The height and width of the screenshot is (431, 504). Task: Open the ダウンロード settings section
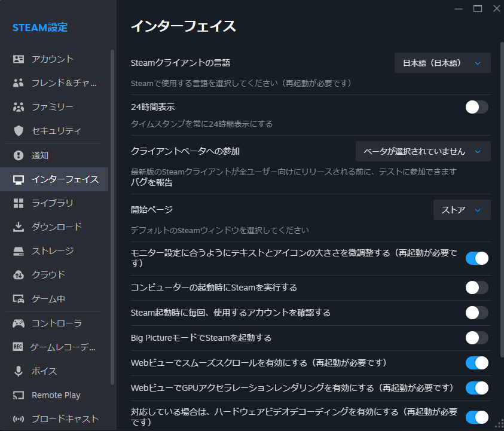pyautogui.click(x=54, y=227)
